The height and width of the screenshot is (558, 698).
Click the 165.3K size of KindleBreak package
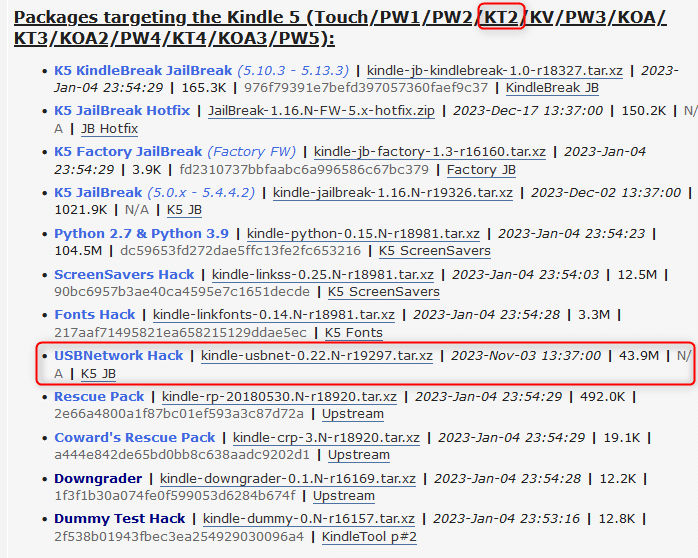[x=204, y=88]
